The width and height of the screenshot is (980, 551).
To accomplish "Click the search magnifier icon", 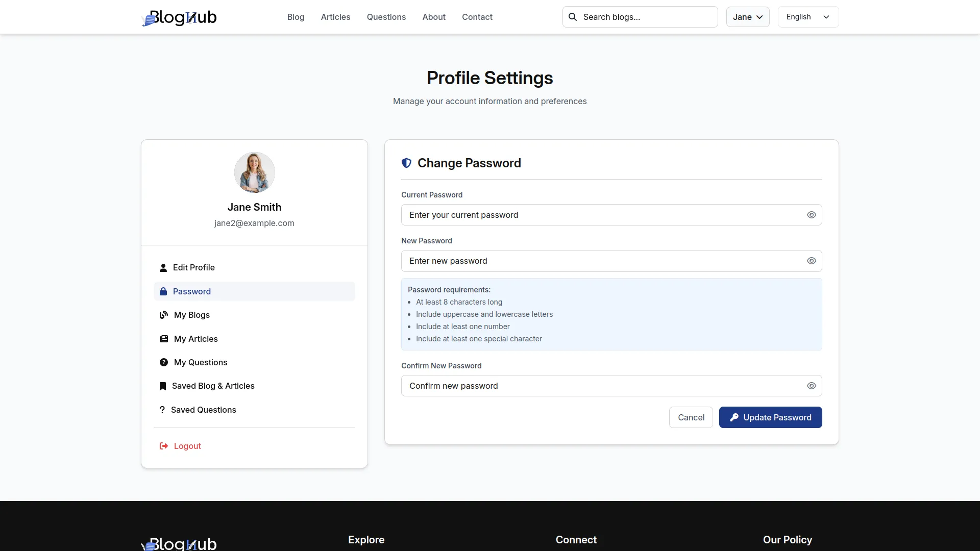I will tap(573, 17).
